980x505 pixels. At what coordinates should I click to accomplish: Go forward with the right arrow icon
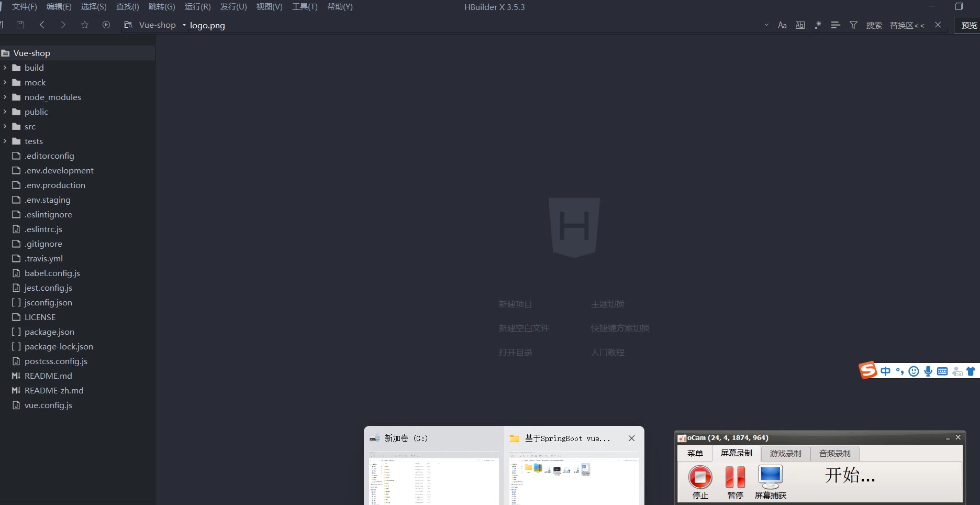click(x=63, y=25)
